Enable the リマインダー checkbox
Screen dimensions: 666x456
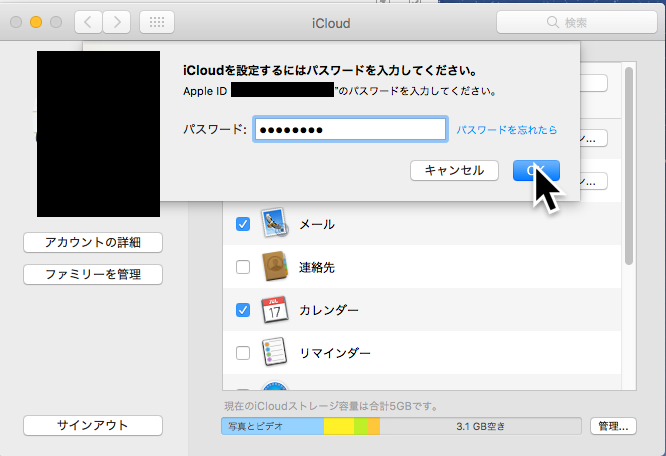[242, 353]
